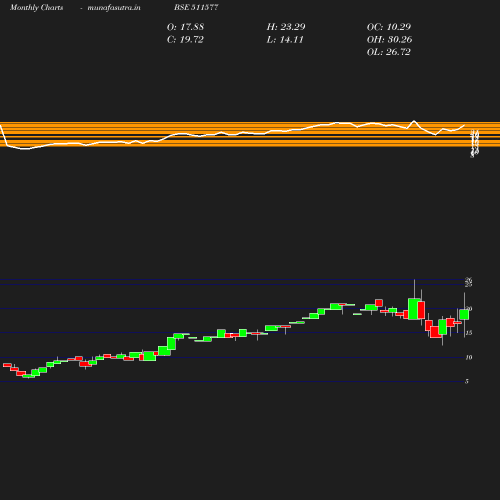
Task: Click the "OH: 30.26" value
Action: pyautogui.click(x=389, y=39)
